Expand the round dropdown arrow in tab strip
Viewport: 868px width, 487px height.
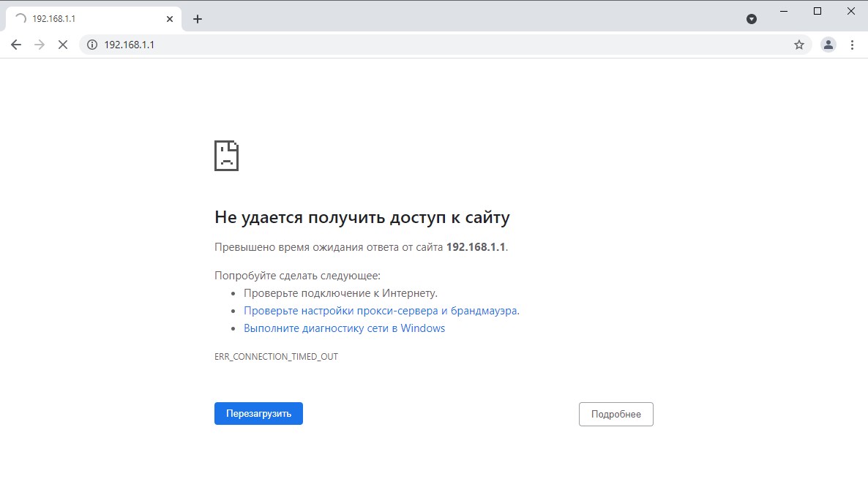coord(751,19)
